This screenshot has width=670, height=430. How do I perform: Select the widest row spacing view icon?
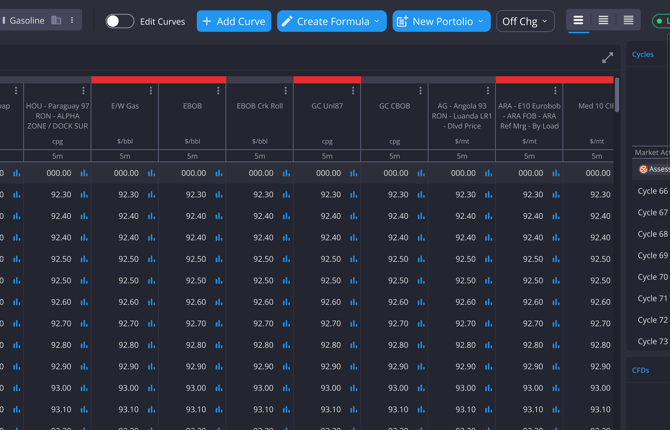point(578,20)
